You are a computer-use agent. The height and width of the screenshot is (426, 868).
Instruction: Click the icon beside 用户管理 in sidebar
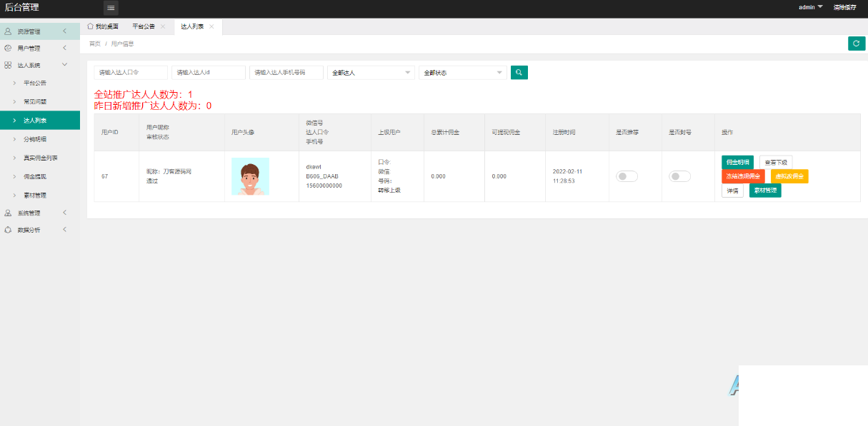pos(8,48)
